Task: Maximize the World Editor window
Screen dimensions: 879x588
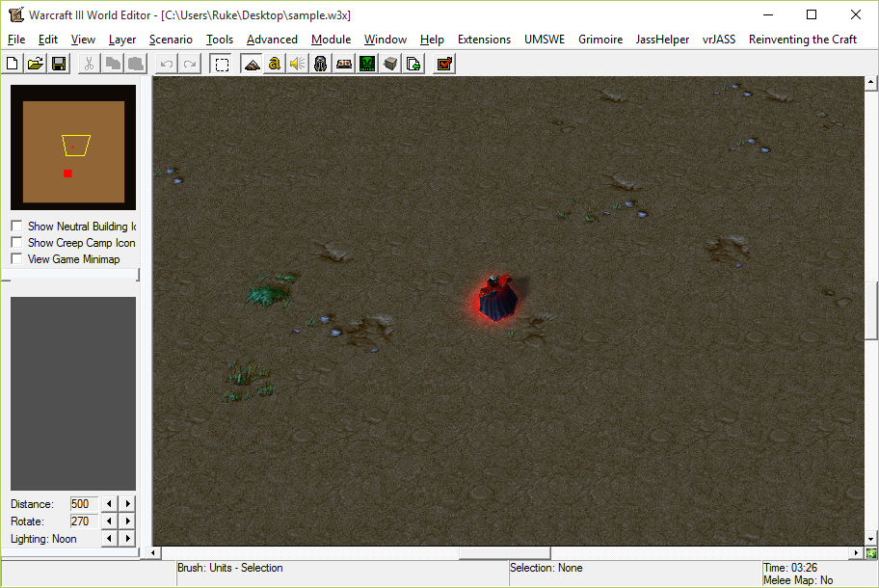Action: (x=812, y=14)
